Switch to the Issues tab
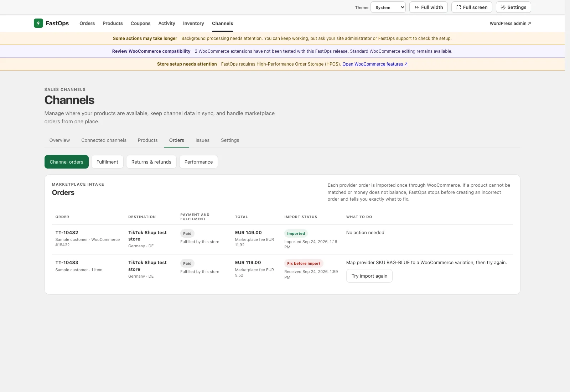Viewport: 570px width, 392px height. click(x=202, y=140)
